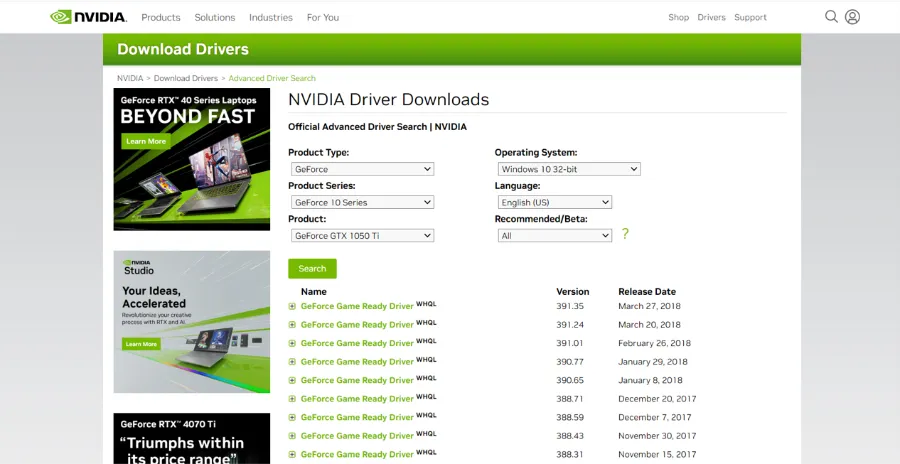Click version number 390.65
Viewport: 900px width, 464px height.
tap(570, 380)
